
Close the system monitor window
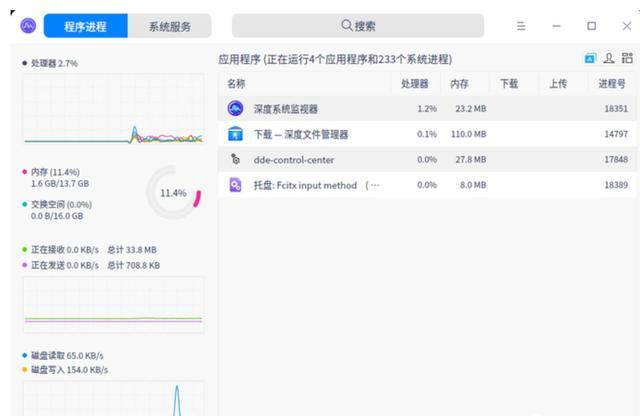pyautogui.click(x=627, y=26)
